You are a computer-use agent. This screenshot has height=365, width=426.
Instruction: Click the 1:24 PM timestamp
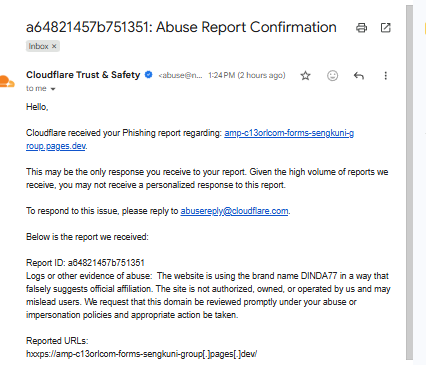[x=247, y=75]
